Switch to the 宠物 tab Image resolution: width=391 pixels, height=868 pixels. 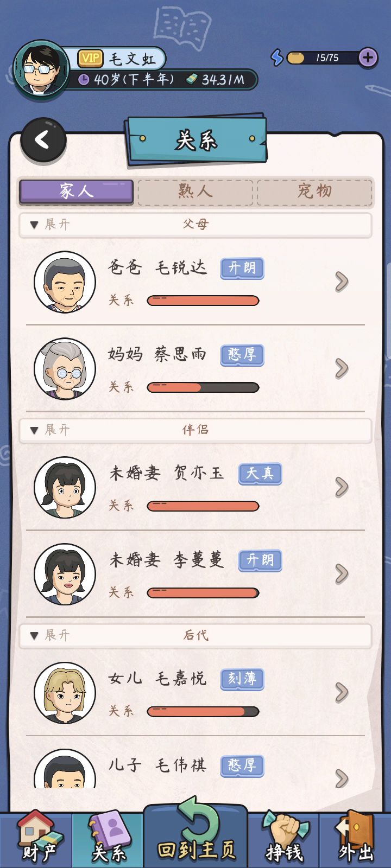314,192
